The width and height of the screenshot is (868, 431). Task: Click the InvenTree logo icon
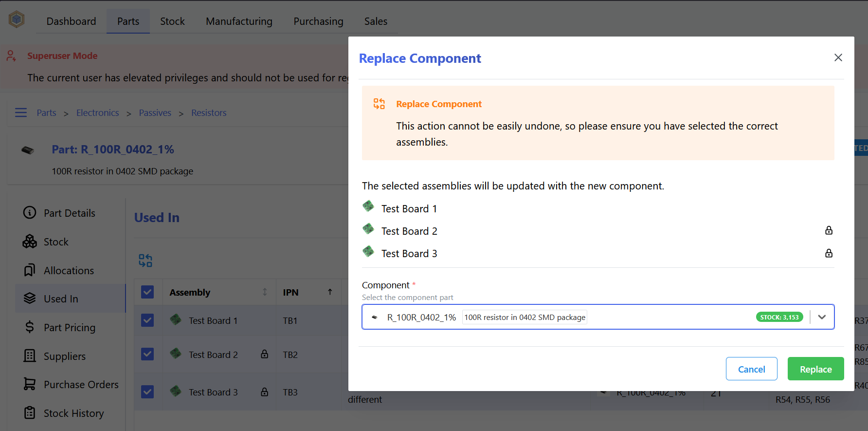click(17, 19)
